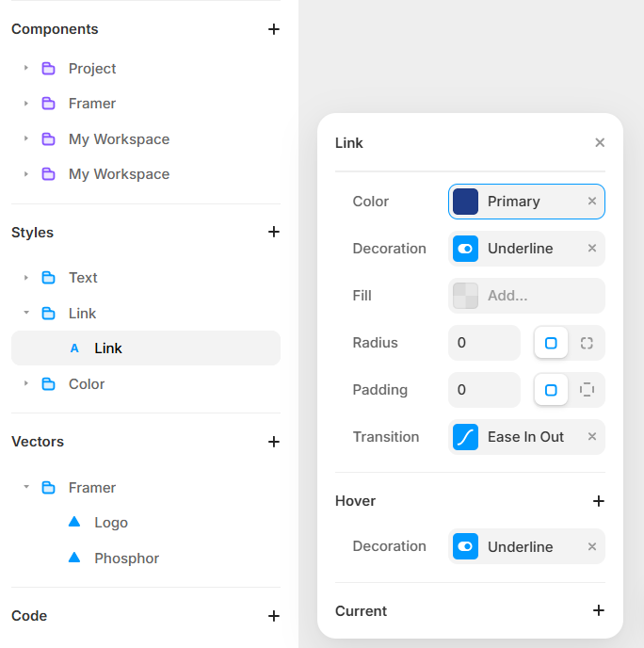Toggle the Hover Decoration Underline switch
This screenshot has height=648, width=644.
coord(466,546)
